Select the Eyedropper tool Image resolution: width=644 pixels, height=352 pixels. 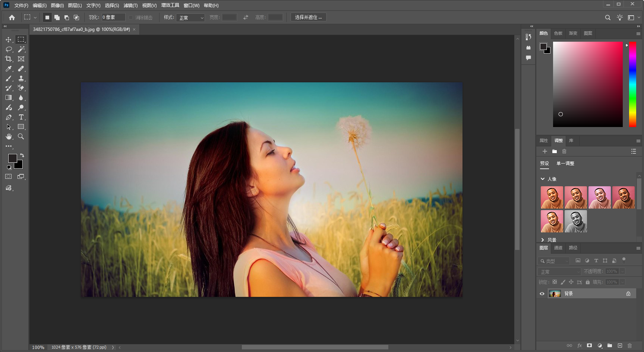[8, 69]
